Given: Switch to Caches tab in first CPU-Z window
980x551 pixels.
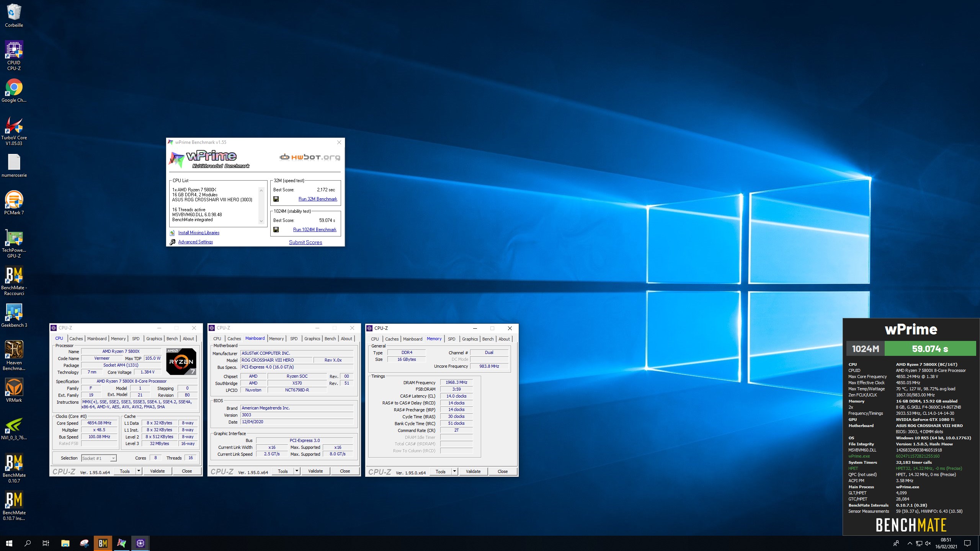Looking at the screenshot, I should pyautogui.click(x=76, y=339).
